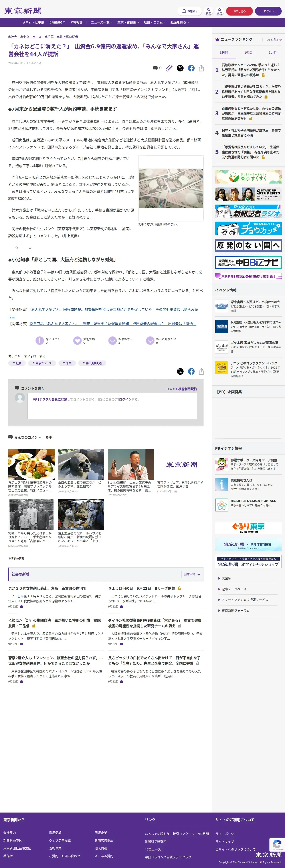This screenshot has width=285, height=868.
Task: Open skull-like object article thumbnail
Action: click(x=81, y=464)
